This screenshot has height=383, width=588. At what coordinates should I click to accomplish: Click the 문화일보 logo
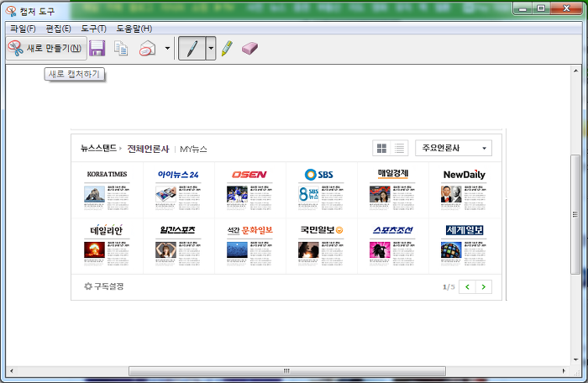click(x=249, y=230)
